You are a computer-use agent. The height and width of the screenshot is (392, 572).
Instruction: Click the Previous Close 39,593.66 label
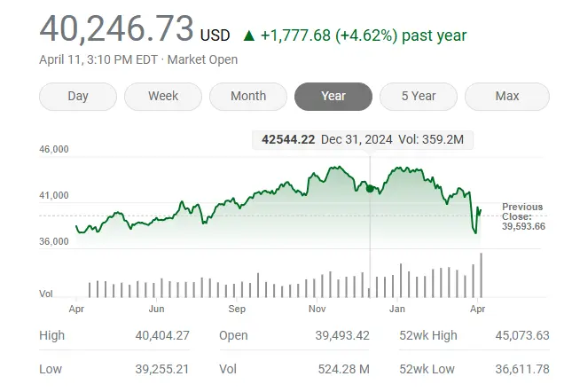pos(522,216)
